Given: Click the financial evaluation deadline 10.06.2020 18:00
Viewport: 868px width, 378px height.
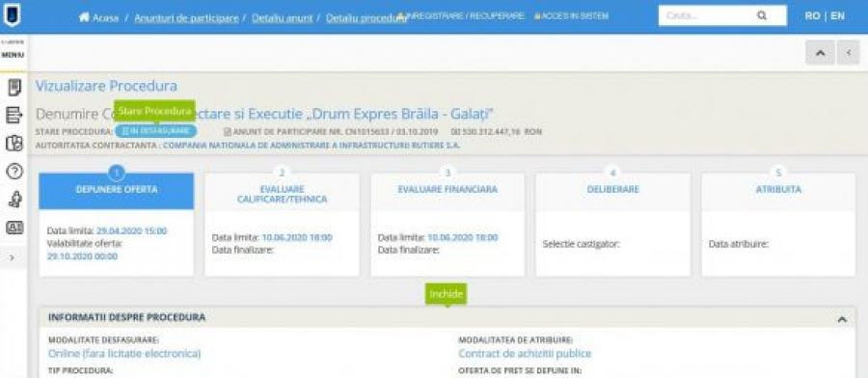Looking at the screenshot, I should pos(462,237).
